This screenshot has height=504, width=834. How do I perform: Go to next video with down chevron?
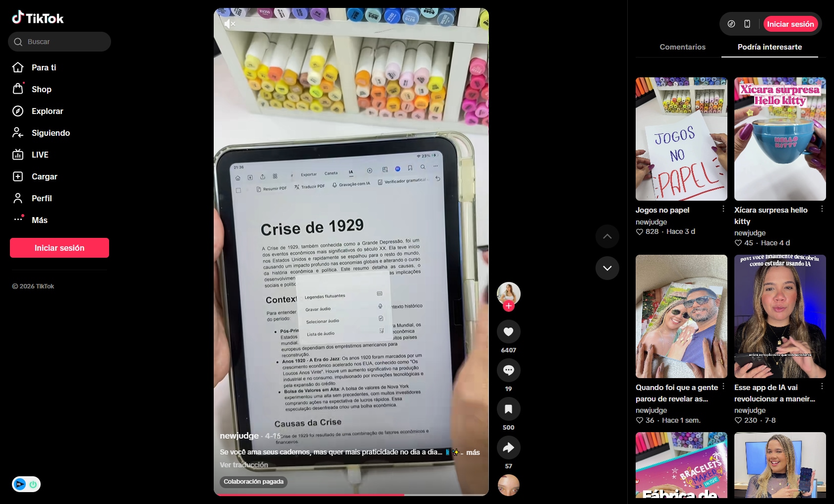point(607,268)
